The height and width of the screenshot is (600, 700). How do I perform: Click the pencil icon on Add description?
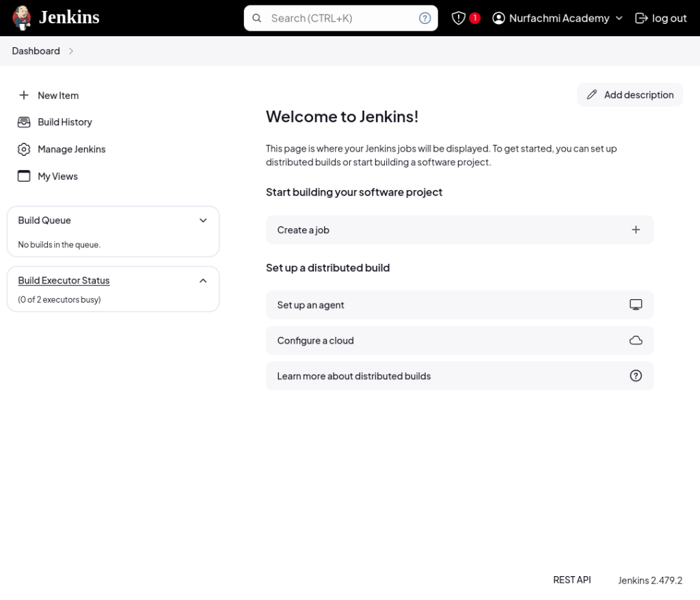591,94
